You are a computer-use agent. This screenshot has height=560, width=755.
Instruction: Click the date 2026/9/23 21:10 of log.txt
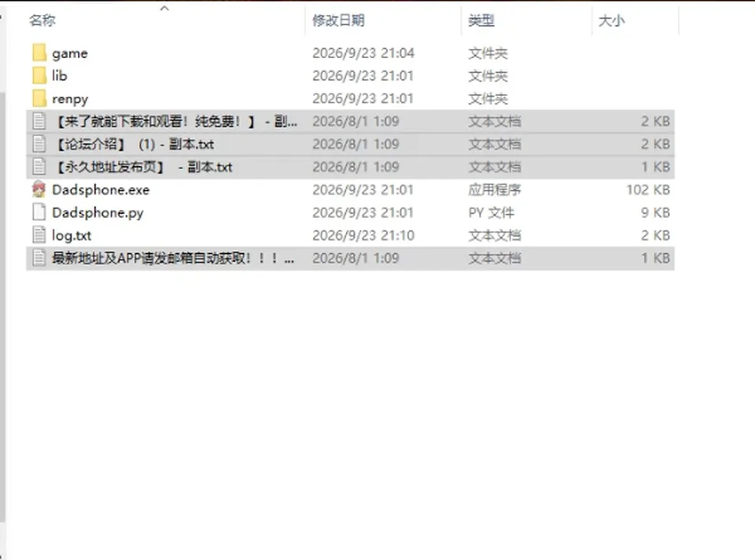[x=363, y=235]
